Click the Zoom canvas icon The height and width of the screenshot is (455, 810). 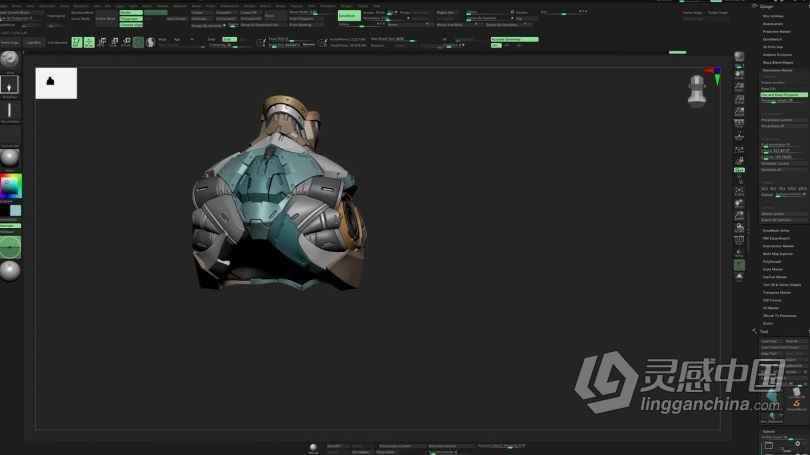(739, 87)
